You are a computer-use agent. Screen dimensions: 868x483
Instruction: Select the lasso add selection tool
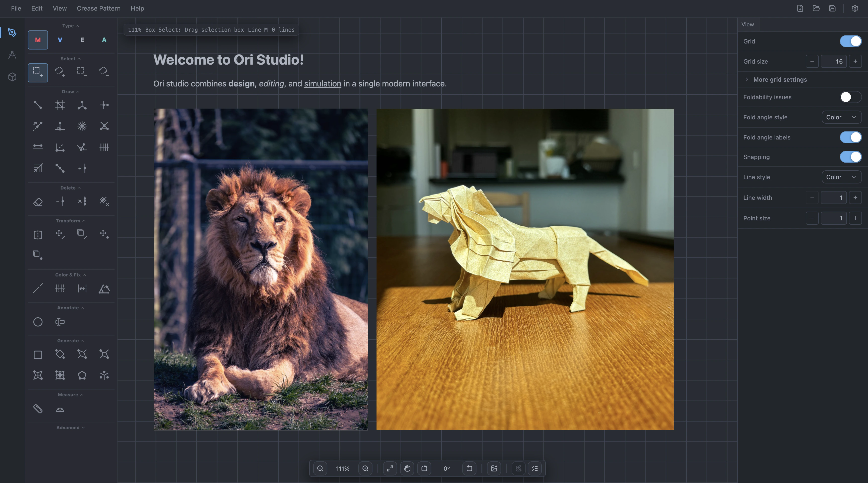(60, 72)
